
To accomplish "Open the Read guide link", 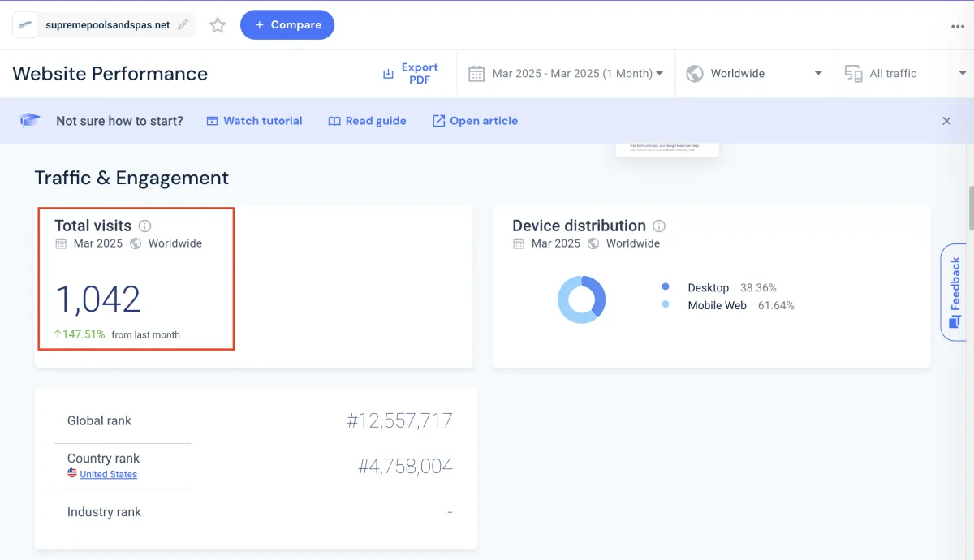I will [367, 121].
